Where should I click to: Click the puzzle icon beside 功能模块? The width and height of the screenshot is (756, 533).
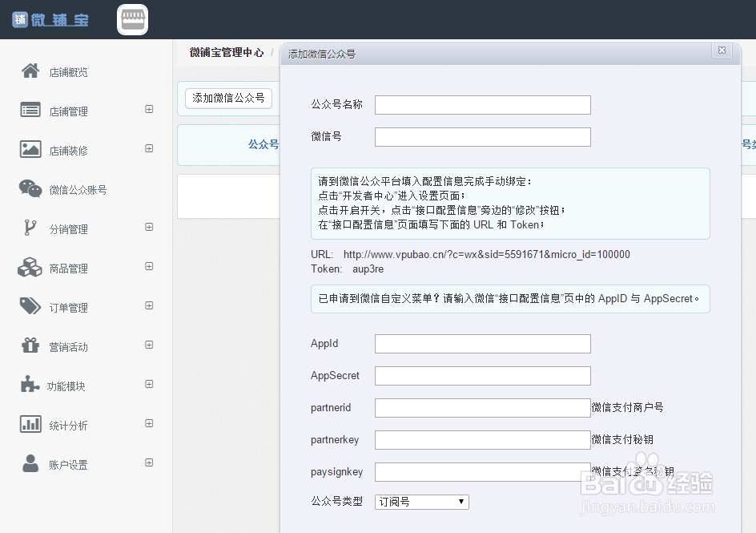pos(30,385)
